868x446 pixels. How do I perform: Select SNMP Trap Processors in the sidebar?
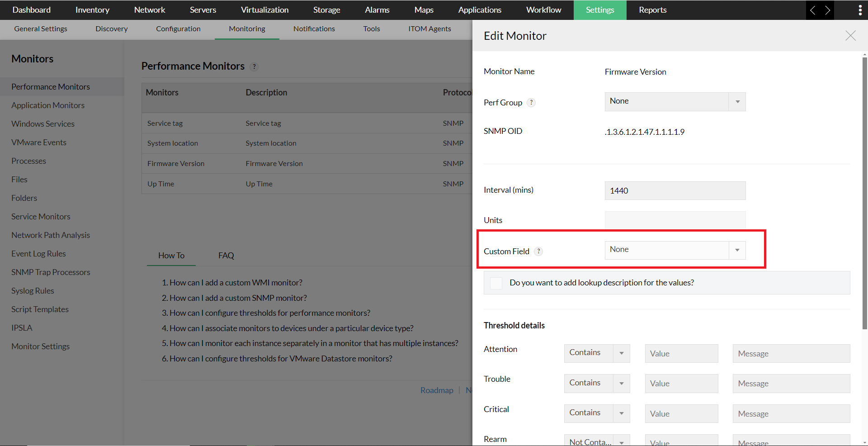coord(51,272)
